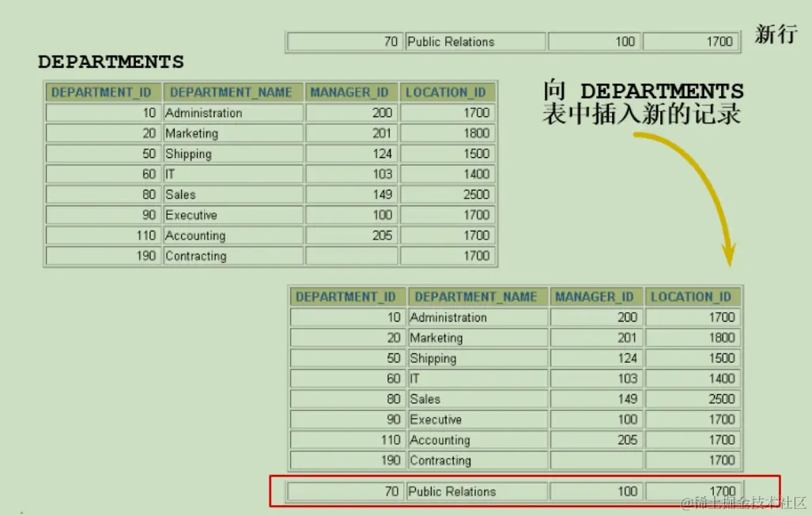The height and width of the screenshot is (516, 812).
Task: Select DEPARTMENT_ID header in the lower table
Action: pyautogui.click(x=346, y=297)
